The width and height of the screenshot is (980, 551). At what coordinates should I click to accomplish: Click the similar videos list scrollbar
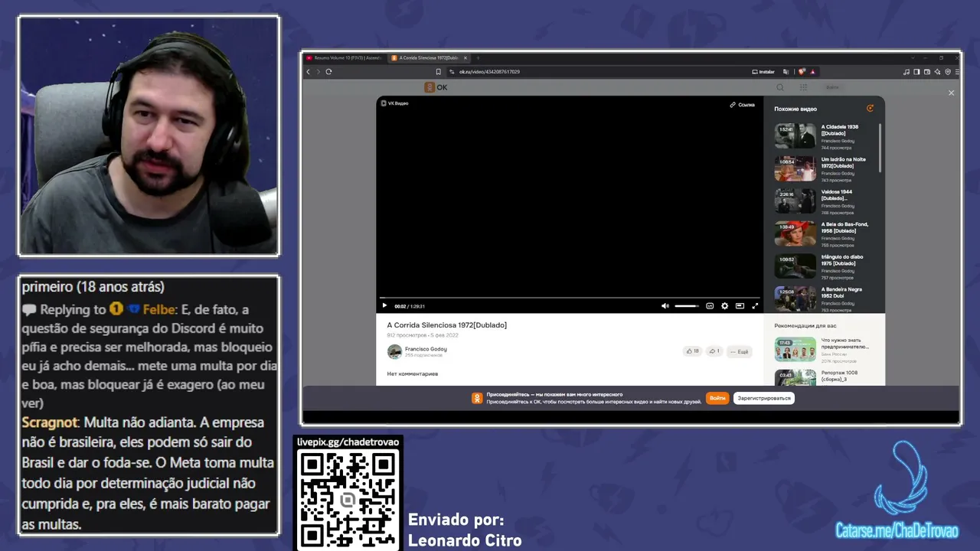click(x=880, y=148)
